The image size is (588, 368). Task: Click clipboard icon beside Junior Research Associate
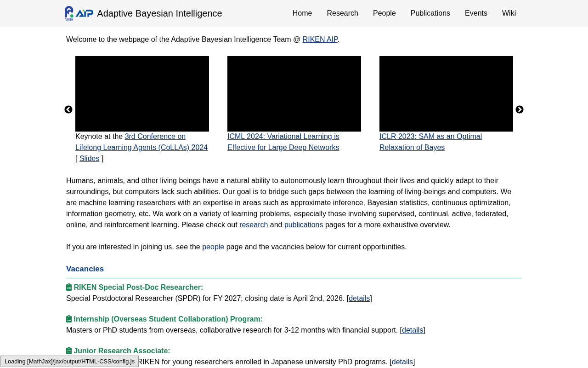69,351
